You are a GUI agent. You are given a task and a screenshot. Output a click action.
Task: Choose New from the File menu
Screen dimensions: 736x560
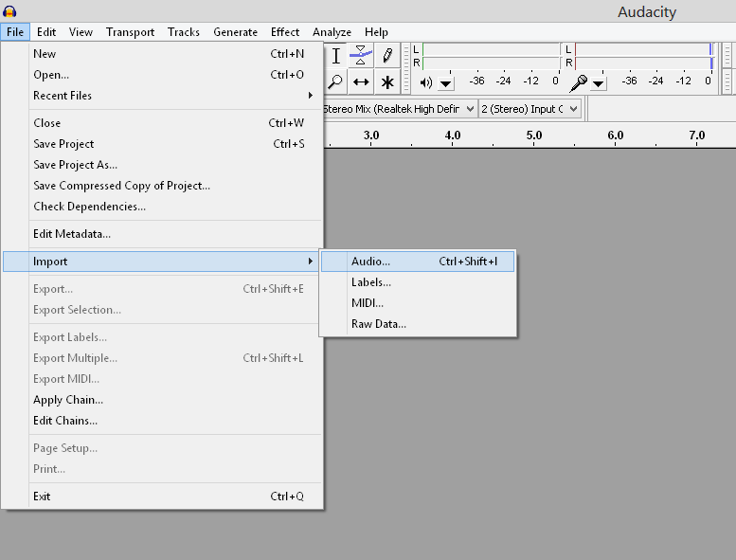click(162, 54)
